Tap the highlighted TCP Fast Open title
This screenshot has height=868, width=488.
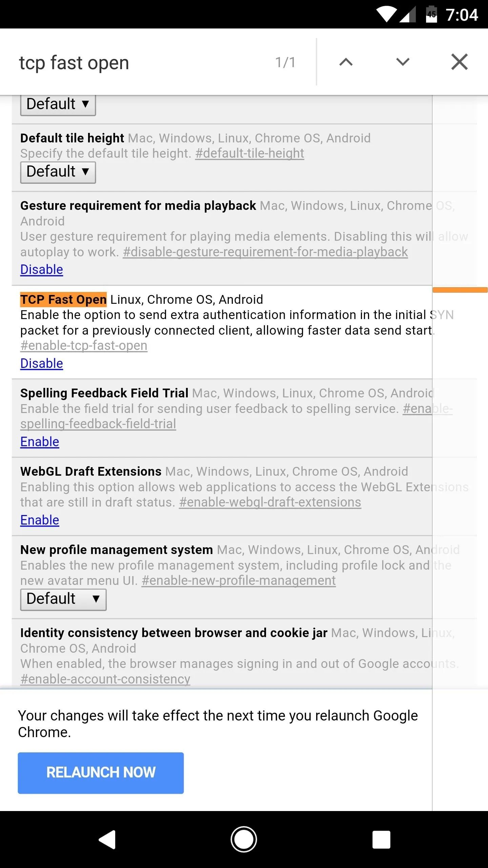[x=63, y=299]
